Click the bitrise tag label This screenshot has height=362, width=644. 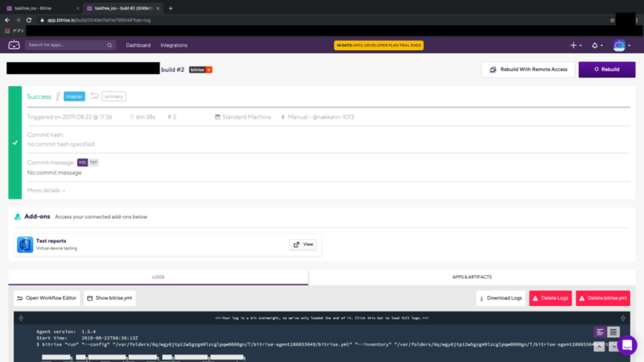coord(197,70)
